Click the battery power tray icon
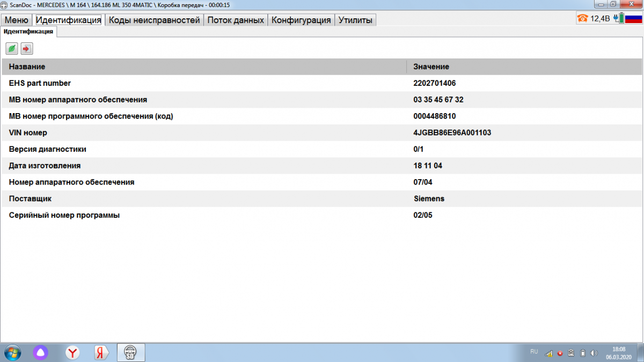 [x=582, y=353]
